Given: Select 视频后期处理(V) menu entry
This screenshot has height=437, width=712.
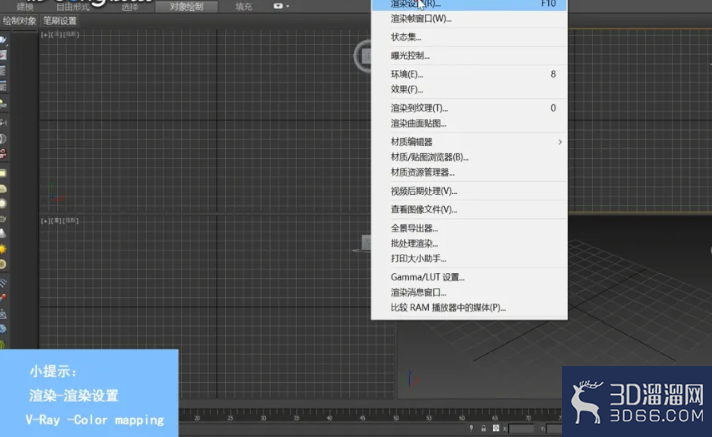Looking at the screenshot, I should click(470, 191).
